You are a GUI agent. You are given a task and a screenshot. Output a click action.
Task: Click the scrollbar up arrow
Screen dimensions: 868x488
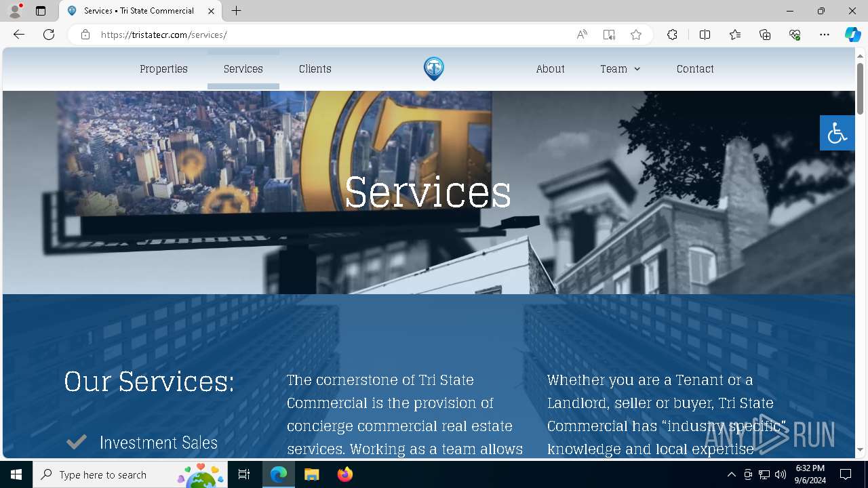tap(860, 55)
